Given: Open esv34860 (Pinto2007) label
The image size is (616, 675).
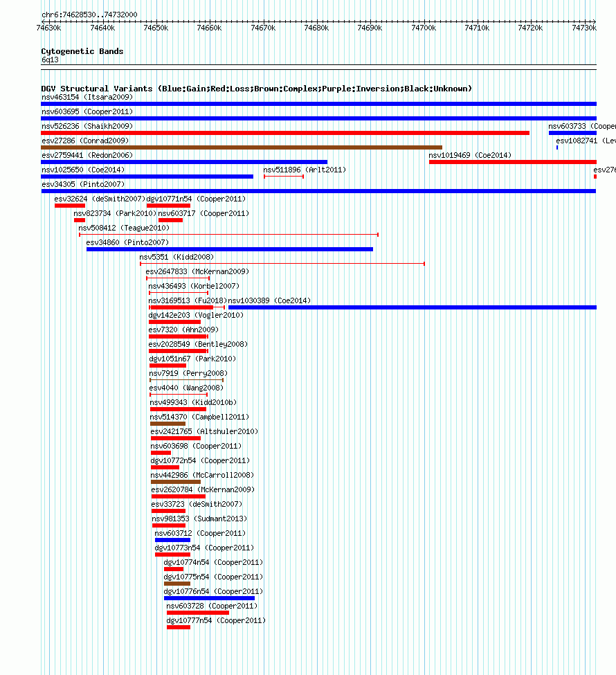Looking at the screenshot, I should pyautogui.click(x=127, y=243).
